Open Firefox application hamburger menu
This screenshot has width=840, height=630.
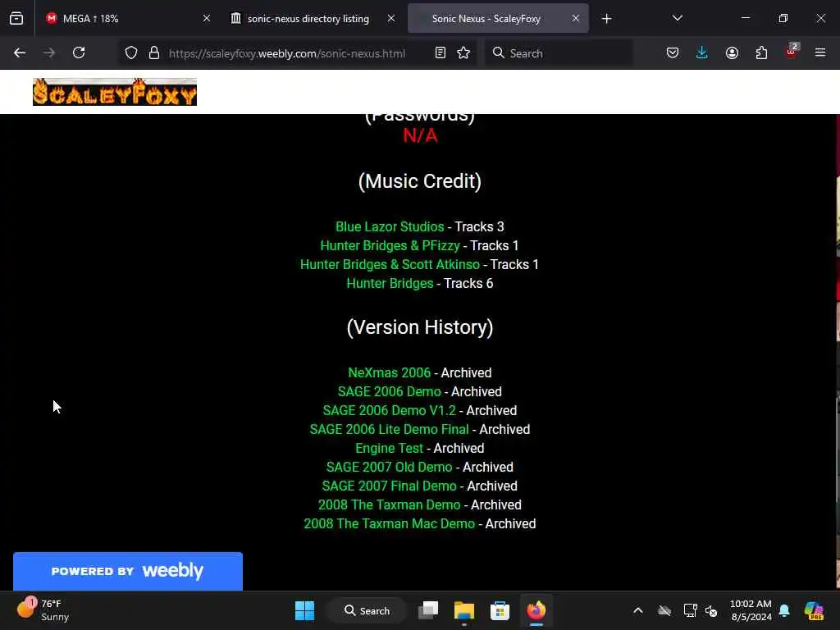(820, 53)
